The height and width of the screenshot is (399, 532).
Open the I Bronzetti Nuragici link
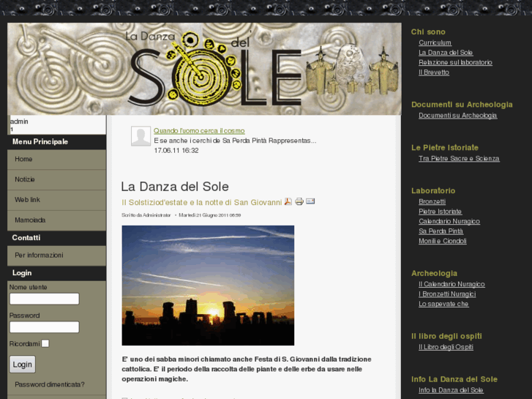click(447, 294)
